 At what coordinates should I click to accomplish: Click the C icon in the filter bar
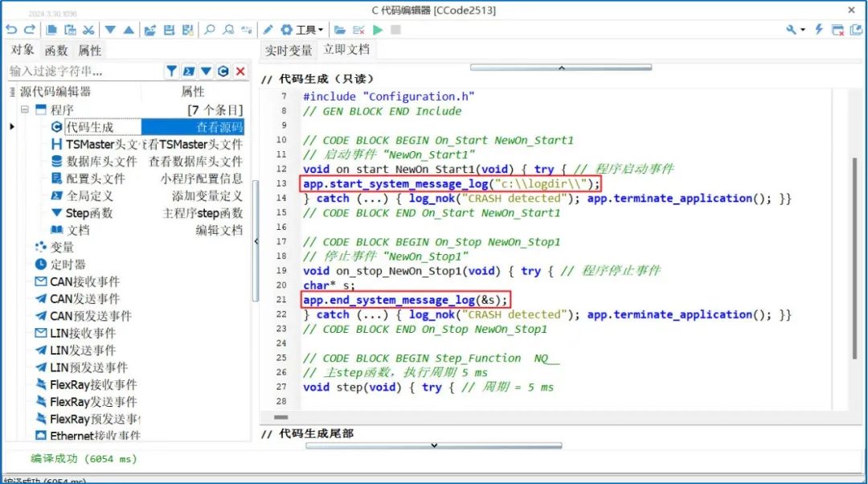click(223, 71)
